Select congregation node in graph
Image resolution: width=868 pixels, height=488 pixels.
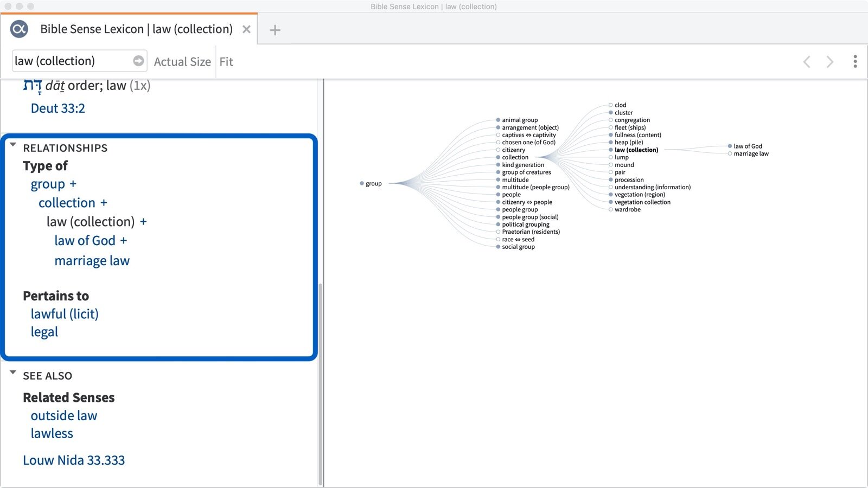point(629,120)
